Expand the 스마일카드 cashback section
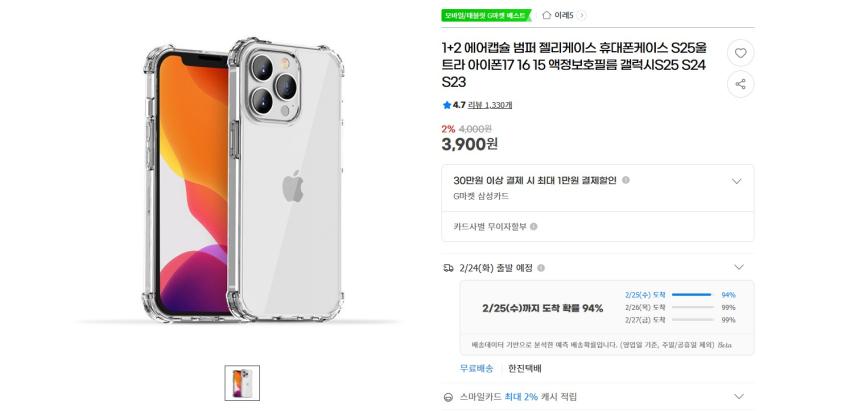The image size is (850, 411). pos(739,397)
